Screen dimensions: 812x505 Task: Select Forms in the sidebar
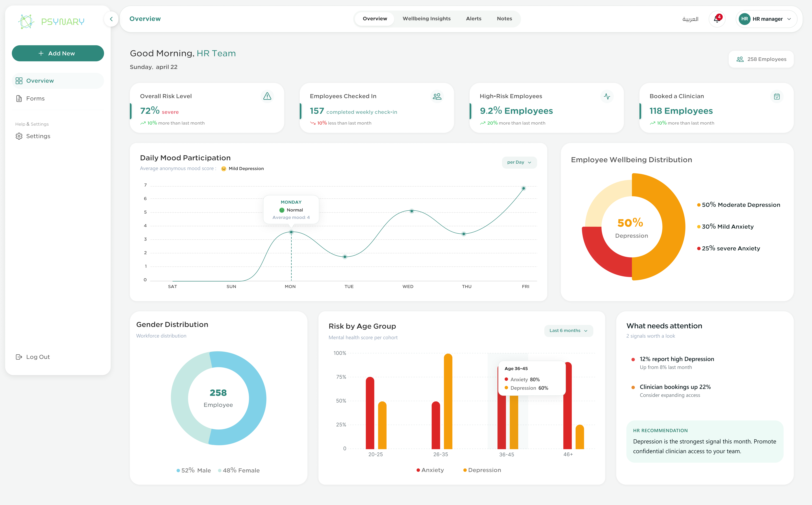(x=58, y=99)
